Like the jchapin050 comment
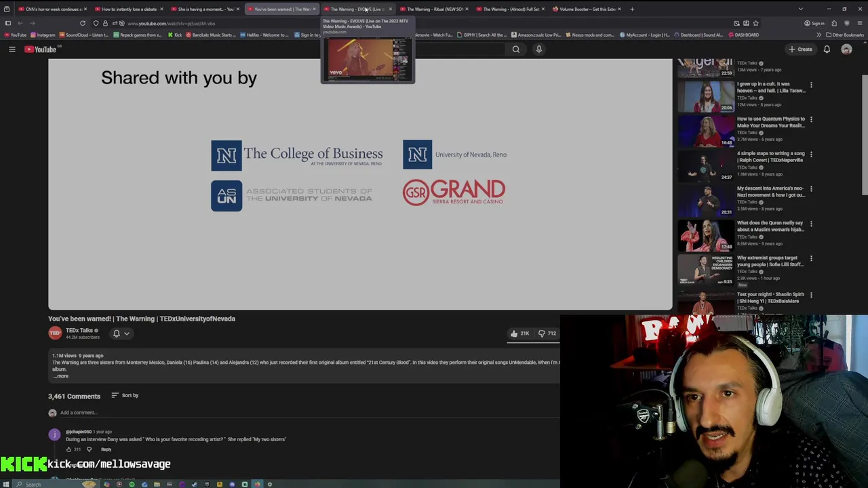 (x=68, y=449)
